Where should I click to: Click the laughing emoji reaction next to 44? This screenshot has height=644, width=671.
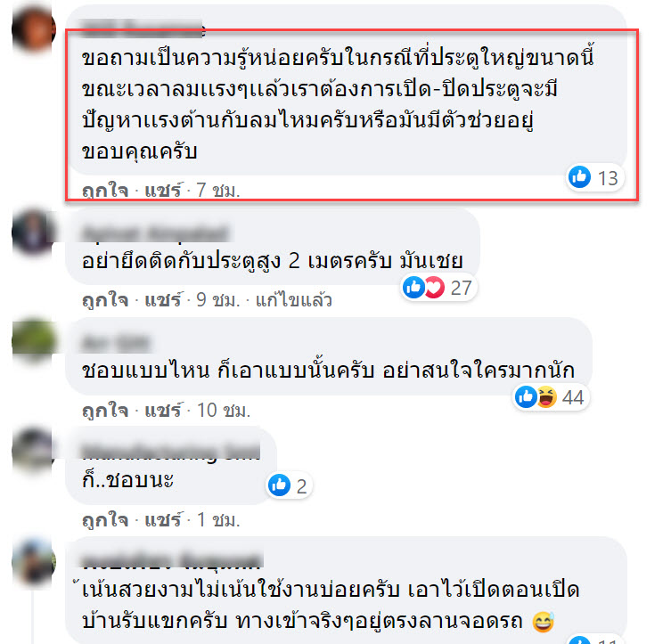tap(546, 397)
